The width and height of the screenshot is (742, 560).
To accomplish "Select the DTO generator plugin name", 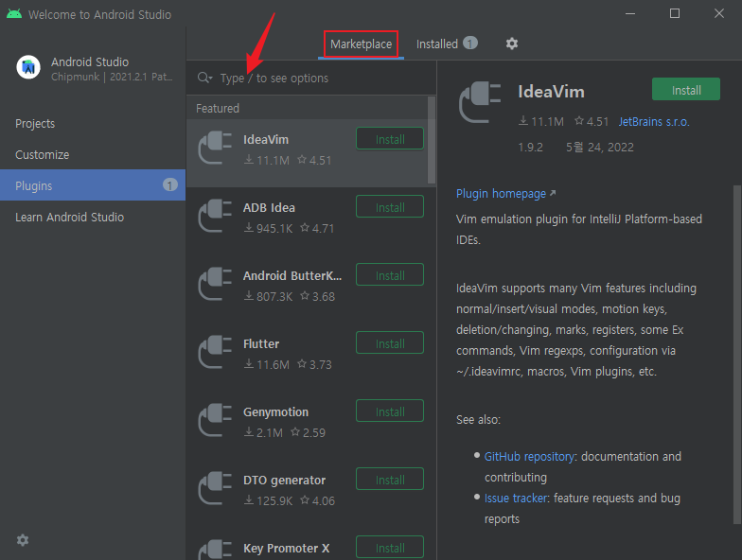I will click(284, 481).
